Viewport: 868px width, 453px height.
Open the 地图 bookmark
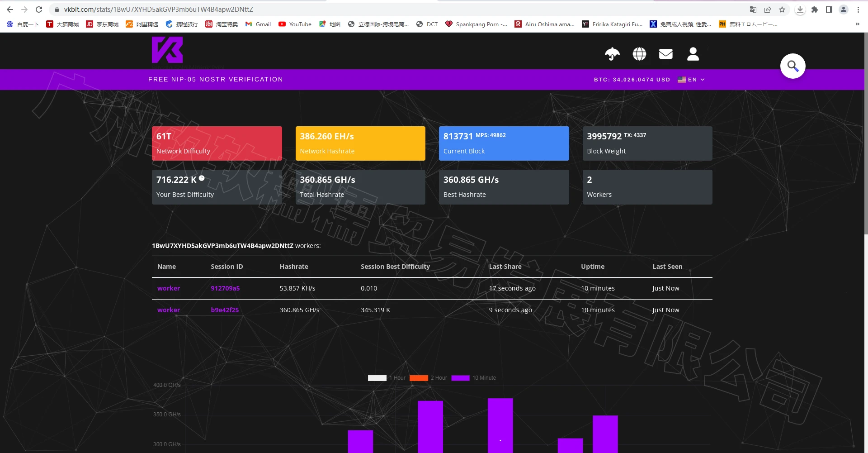click(330, 24)
